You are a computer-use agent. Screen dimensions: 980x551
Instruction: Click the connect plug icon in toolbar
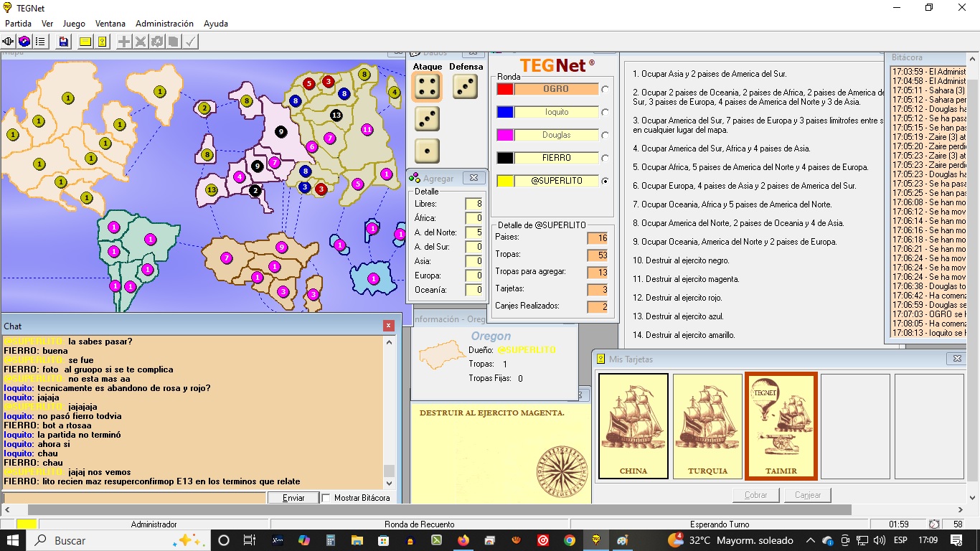[9, 42]
